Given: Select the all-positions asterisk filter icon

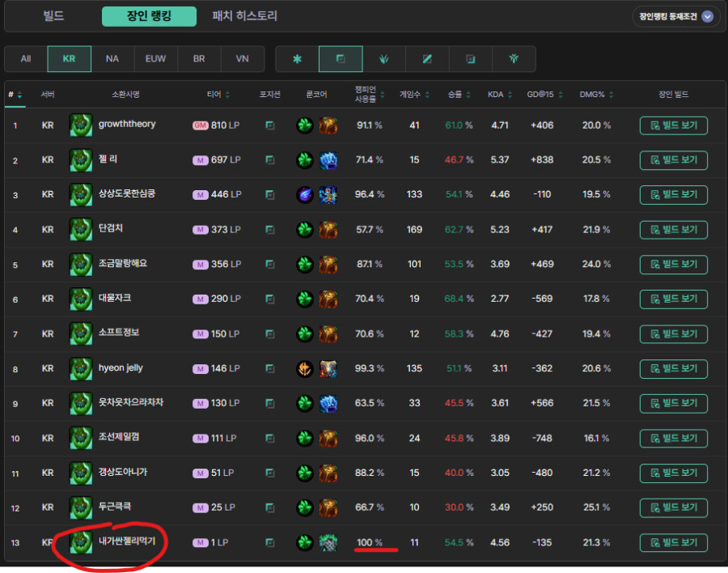Looking at the screenshot, I should coord(297,59).
